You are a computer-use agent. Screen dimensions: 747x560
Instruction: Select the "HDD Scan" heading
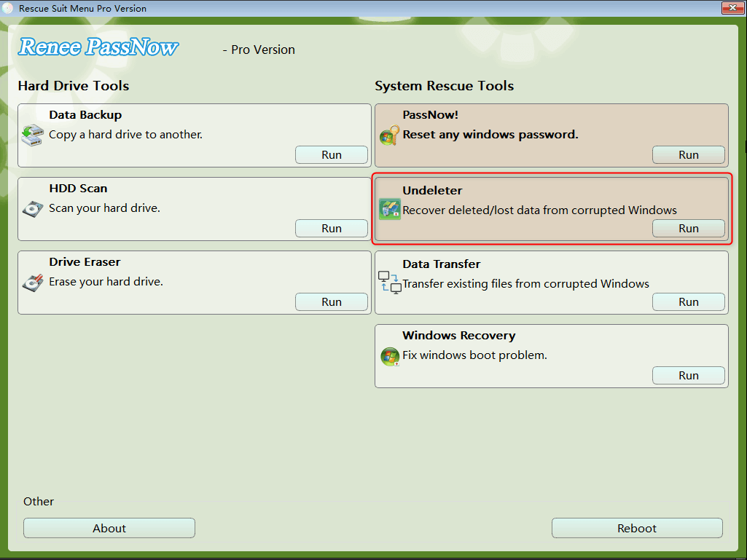(78, 188)
